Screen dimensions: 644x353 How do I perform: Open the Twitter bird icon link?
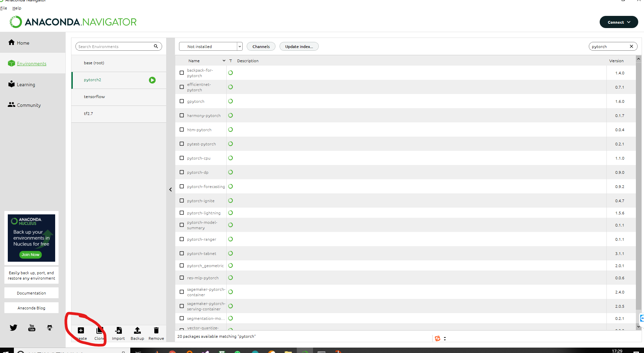coord(14,327)
